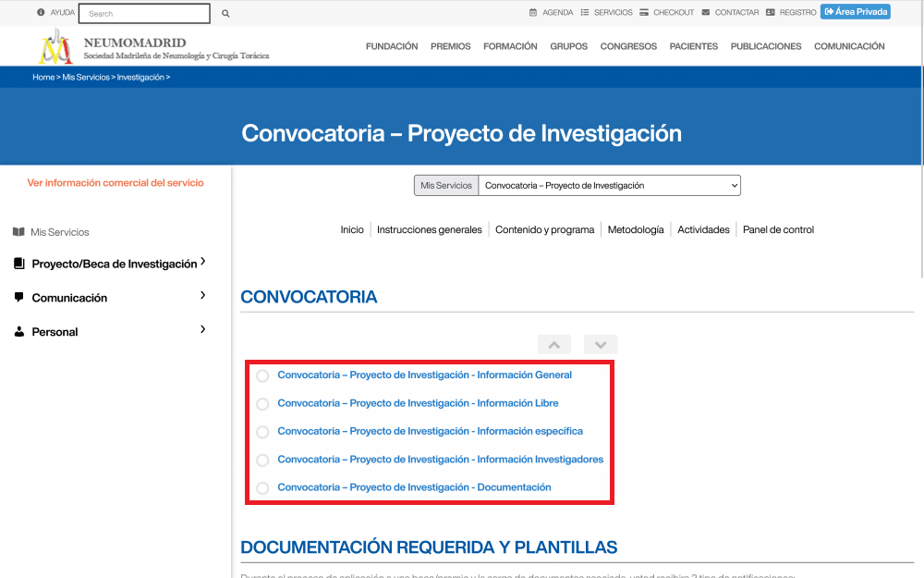
Task: Select the Información Libre radio button
Action: click(x=262, y=404)
